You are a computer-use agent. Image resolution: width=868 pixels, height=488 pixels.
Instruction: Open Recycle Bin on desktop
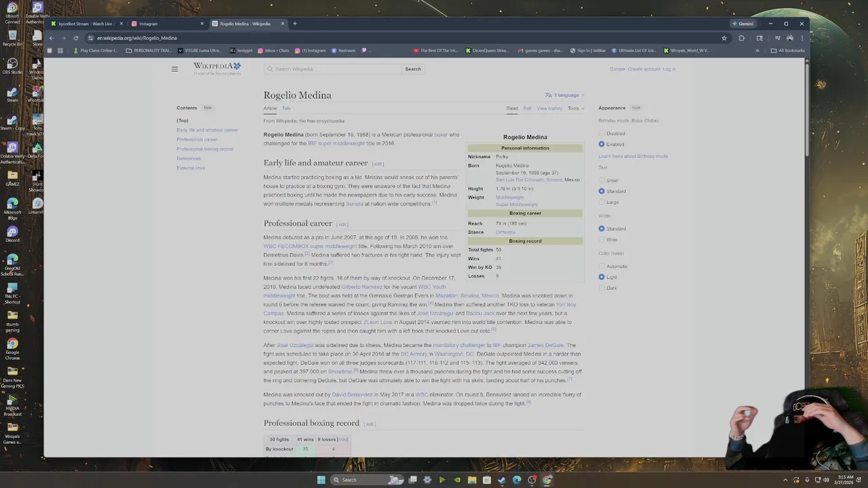[12, 38]
